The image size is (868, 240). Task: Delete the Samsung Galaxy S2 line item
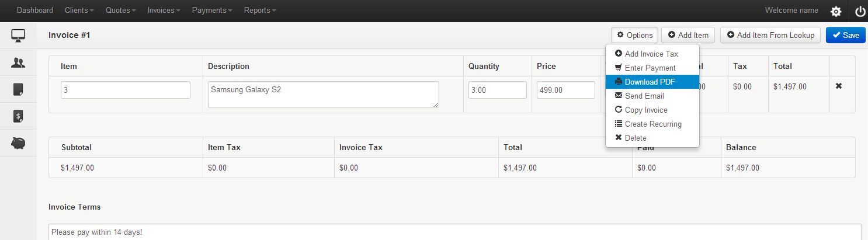tap(839, 86)
